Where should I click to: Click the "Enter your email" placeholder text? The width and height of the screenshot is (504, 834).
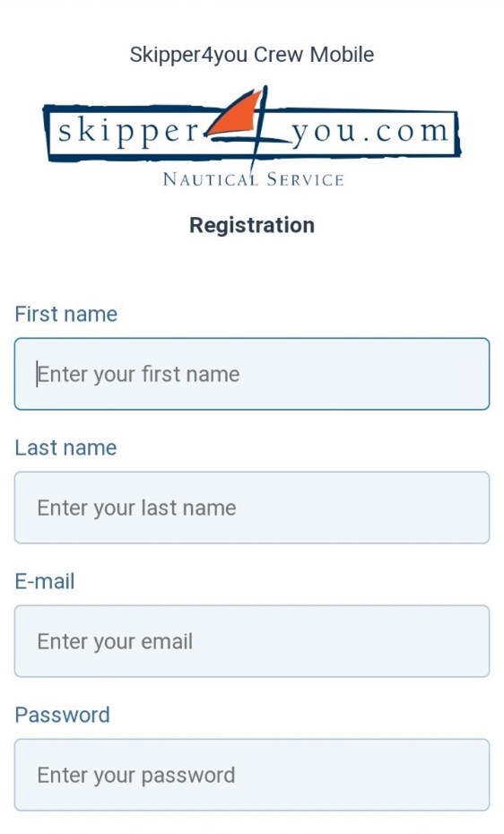pos(115,642)
